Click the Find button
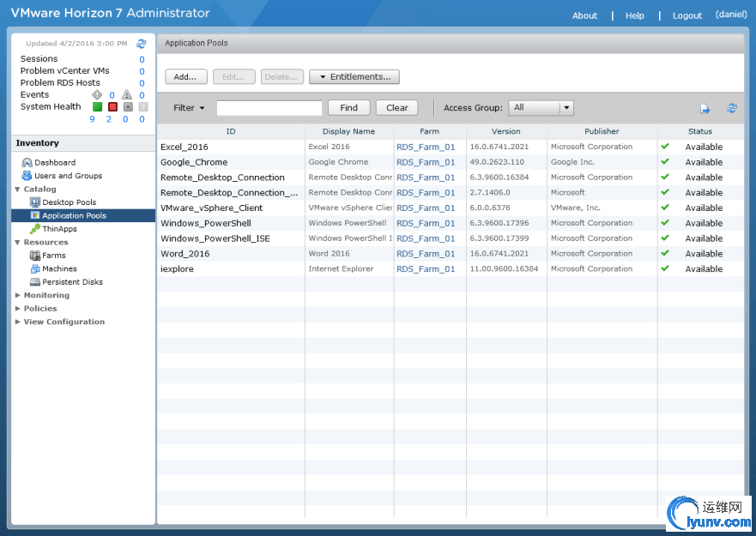 pos(348,108)
